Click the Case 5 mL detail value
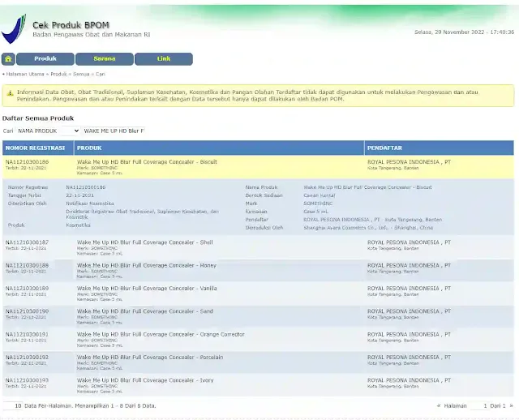 (315, 212)
